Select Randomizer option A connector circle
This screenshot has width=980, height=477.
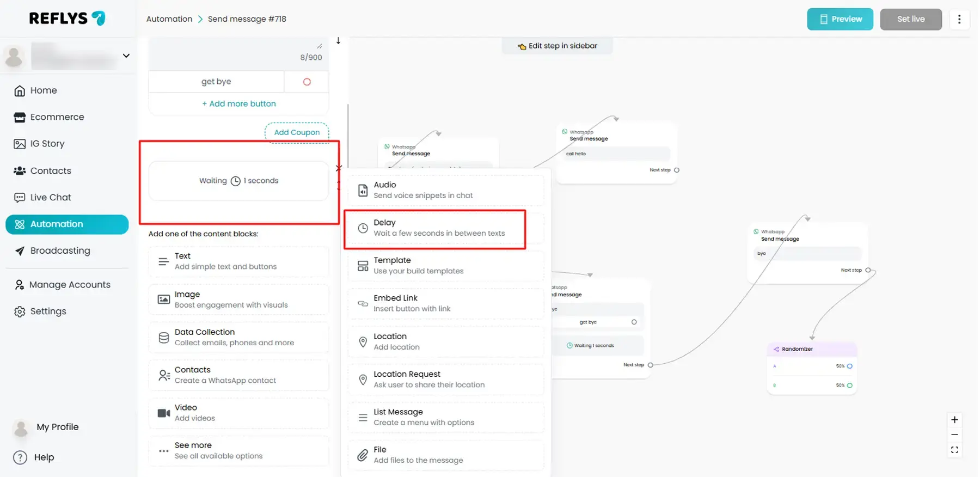[849, 366]
